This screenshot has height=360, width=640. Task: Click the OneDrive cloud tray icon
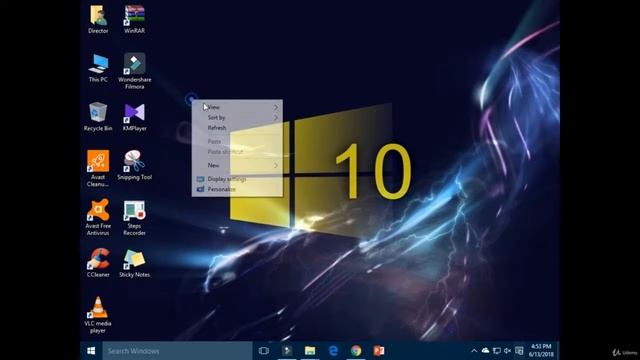(485, 351)
